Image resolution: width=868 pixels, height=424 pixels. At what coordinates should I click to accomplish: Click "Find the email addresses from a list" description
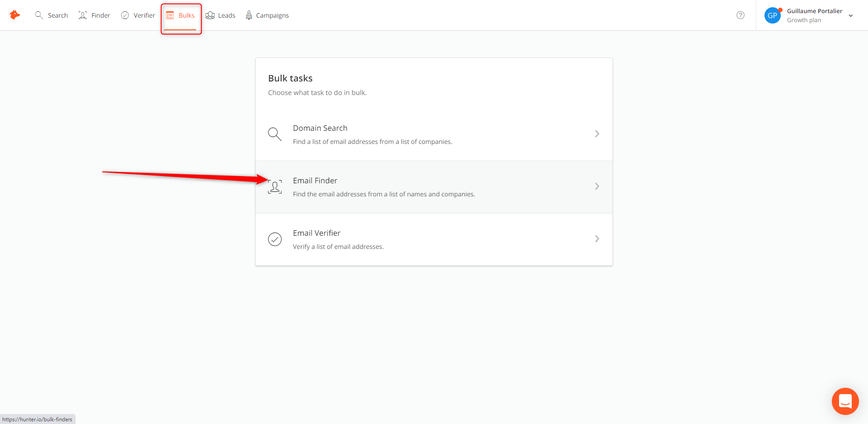(384, 194)
